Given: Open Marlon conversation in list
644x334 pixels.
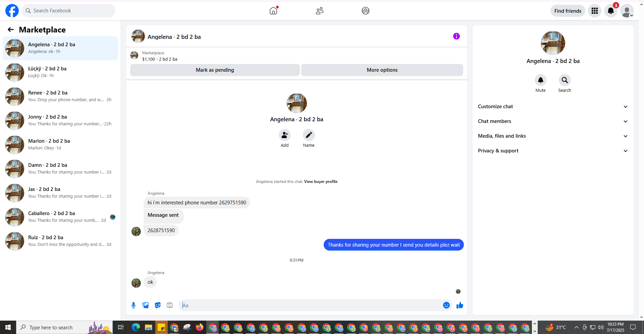Looking at the screenshot, I should point(60,145).
